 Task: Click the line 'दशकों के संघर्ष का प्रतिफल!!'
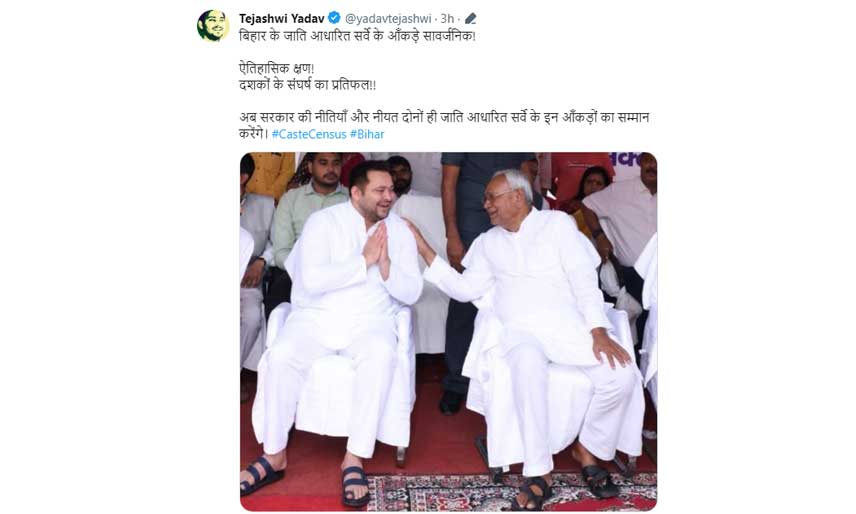click(x=307, y=85)
